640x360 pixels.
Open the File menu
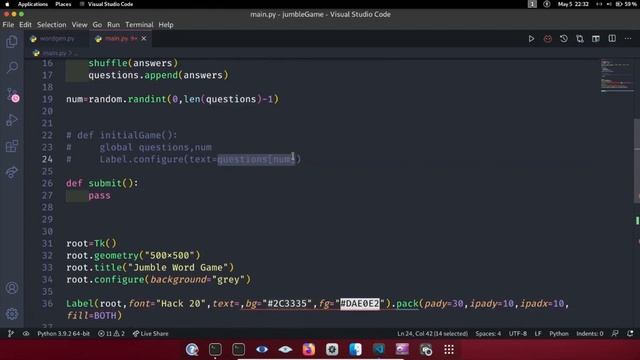[x=8, y=25]
